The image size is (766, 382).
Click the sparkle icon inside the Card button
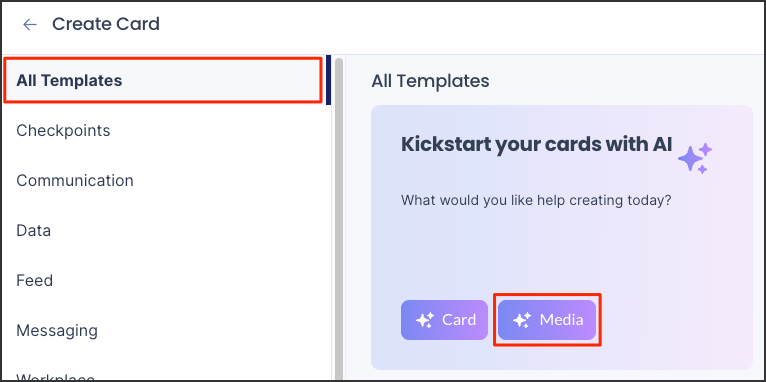425,320
